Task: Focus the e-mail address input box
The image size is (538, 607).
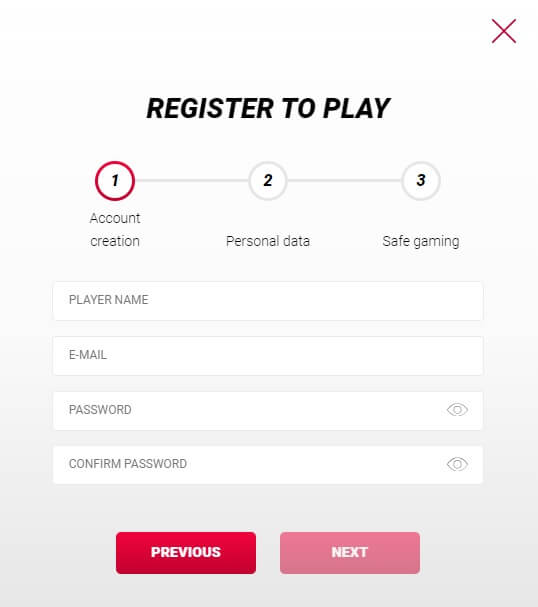Action: coord(268,356)
